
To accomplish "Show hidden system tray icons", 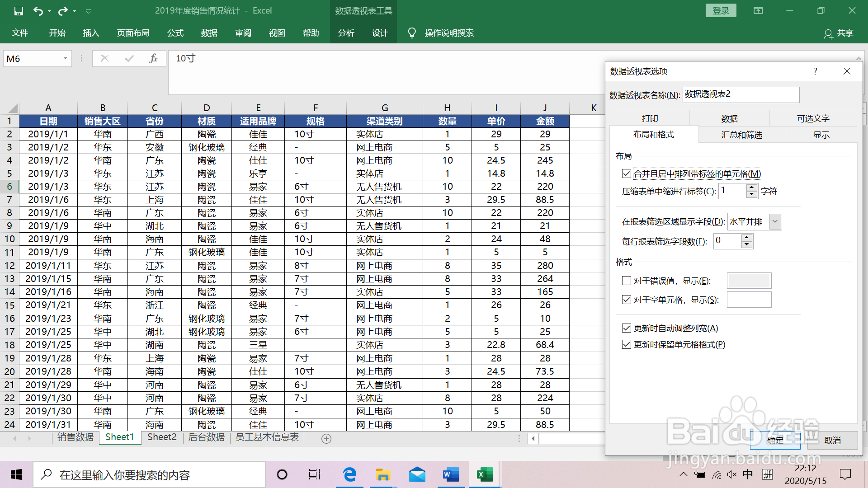I will pyautogui.click(x=684, y=474).
